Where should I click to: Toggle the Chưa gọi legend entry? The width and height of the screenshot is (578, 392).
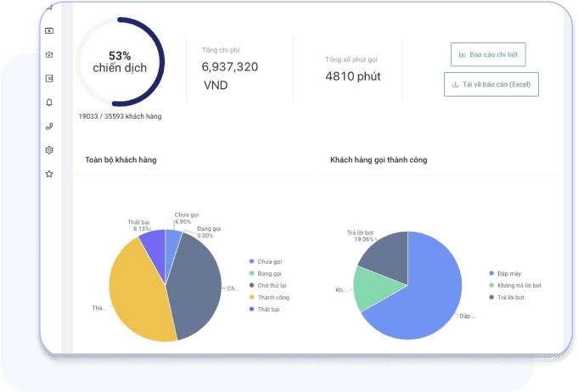click(x=268, y=261)
